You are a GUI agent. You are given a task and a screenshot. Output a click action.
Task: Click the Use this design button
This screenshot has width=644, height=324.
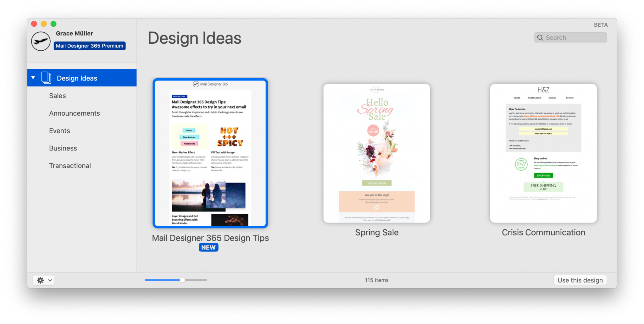[580, 280]
